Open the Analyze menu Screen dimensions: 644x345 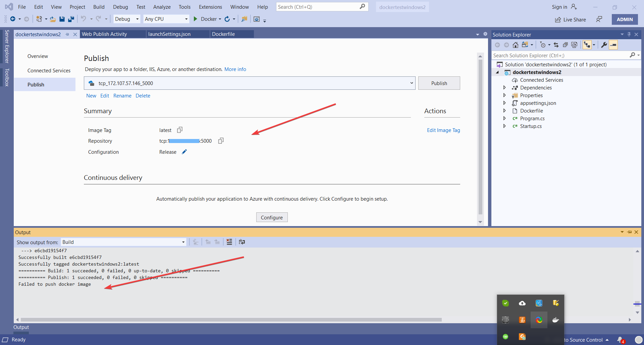click(162, 7)
